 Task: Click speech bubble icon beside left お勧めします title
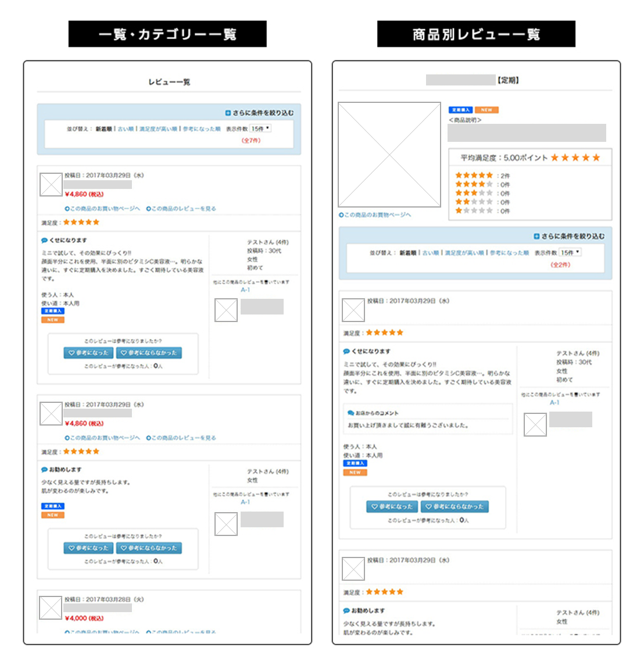pos(45,470)
